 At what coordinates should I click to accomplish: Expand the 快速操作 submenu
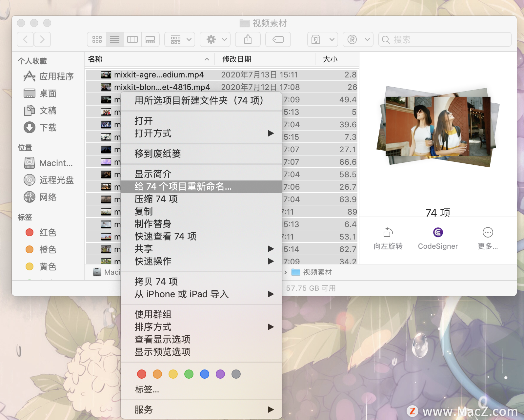point(201,261)
